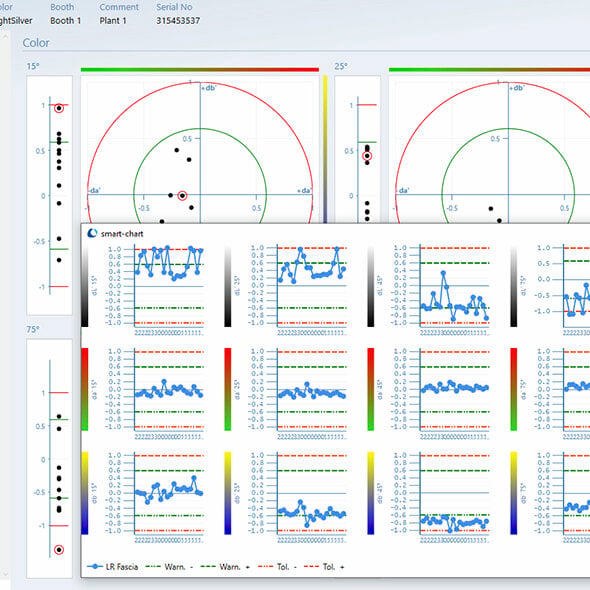
Task: Select the circled point in the 25° lightness strip
Action: (367, 156)
